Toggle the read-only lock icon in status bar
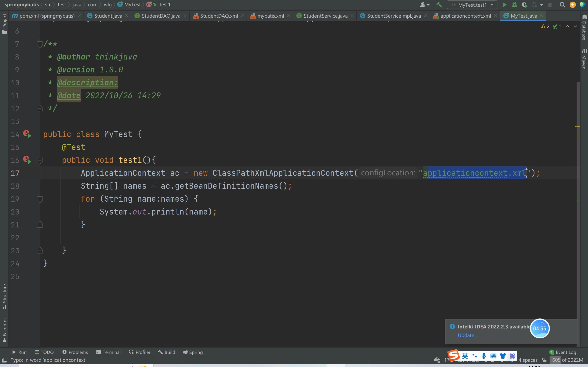This screenshot has height=367, width=588. pyautogui.click(x=544, y=360)
